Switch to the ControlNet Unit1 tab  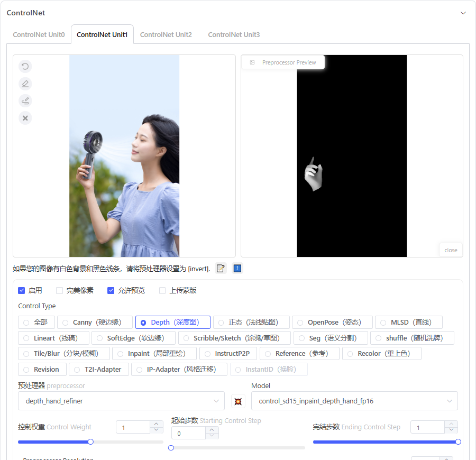click(102, 34)
